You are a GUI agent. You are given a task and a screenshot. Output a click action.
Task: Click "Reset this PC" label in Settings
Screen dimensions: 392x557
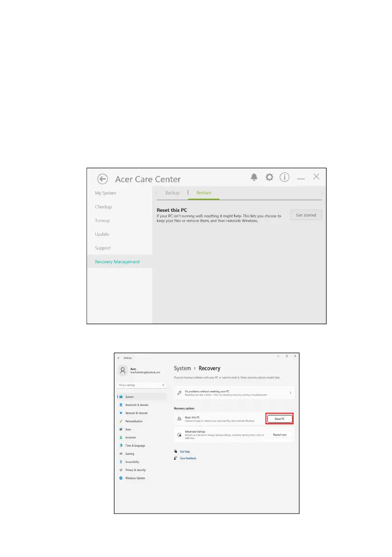[192, 418]
